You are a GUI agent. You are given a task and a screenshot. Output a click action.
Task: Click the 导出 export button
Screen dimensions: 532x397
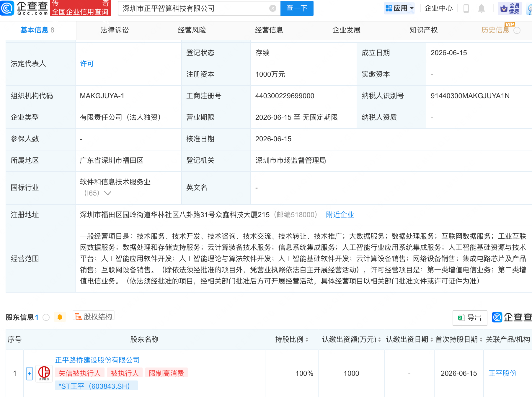click(470, 318)
